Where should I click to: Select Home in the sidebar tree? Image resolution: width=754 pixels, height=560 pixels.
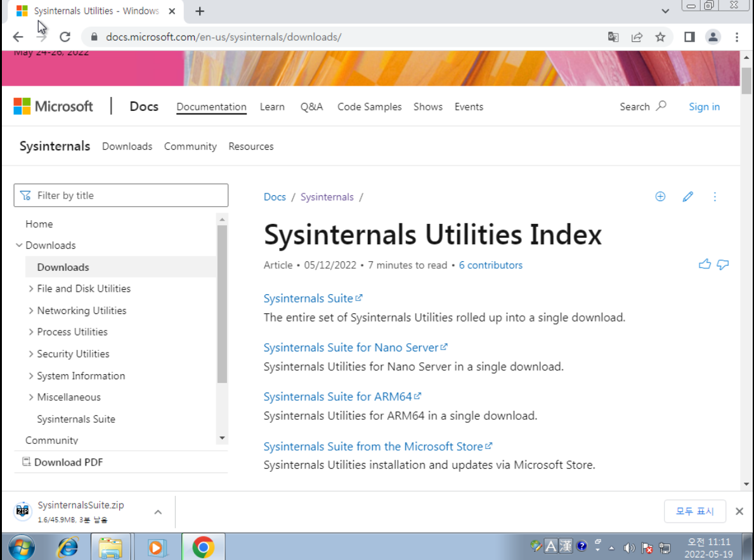[x=39, y=225]
